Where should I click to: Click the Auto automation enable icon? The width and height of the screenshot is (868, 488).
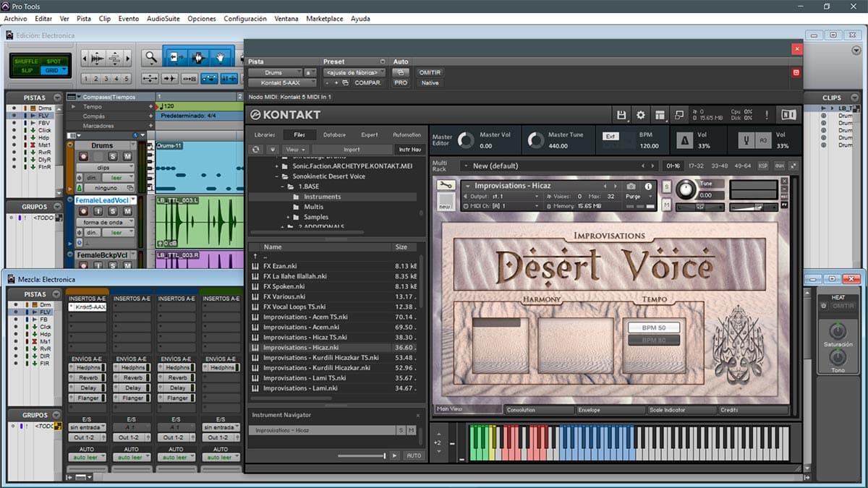(x=400, y=72)
